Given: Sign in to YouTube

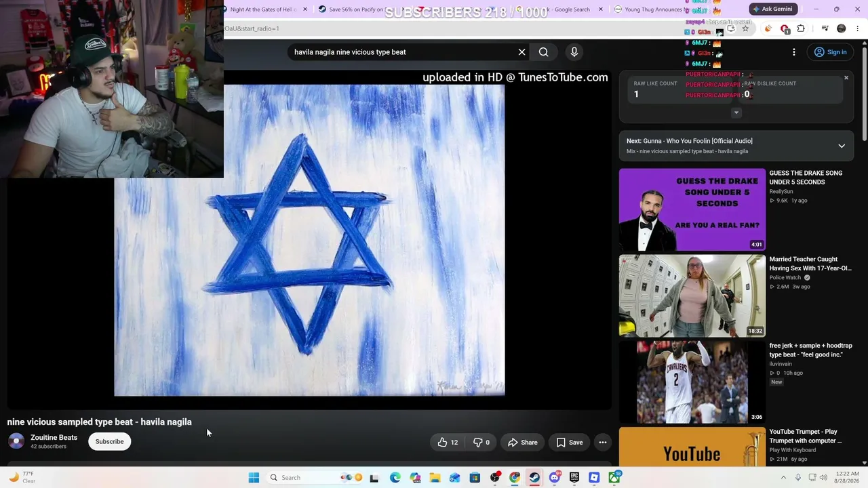Looking at the screenshot, I should click(x=830, y=52).
